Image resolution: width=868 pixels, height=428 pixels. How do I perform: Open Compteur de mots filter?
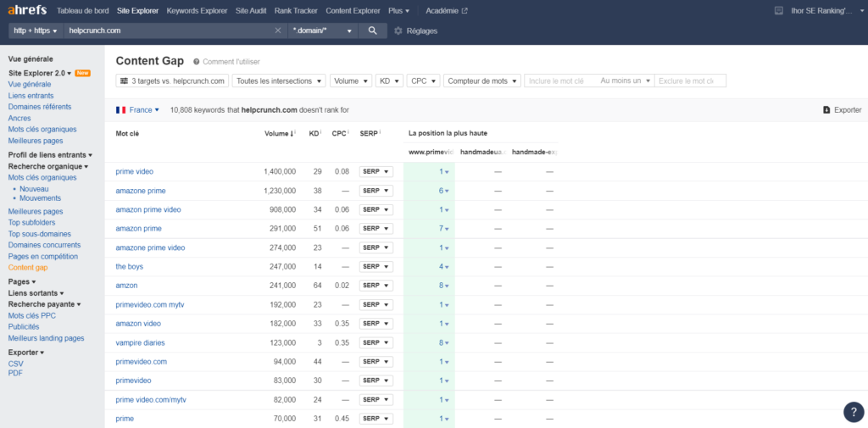click(x=482, y=81)
